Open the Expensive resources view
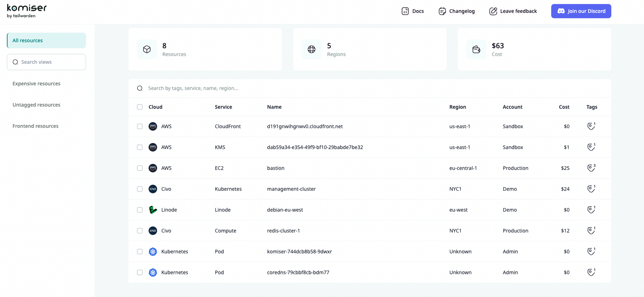Image resolution: width=644 pixels, height=297 pixels. pyautogui.click(x=36, y=84)
